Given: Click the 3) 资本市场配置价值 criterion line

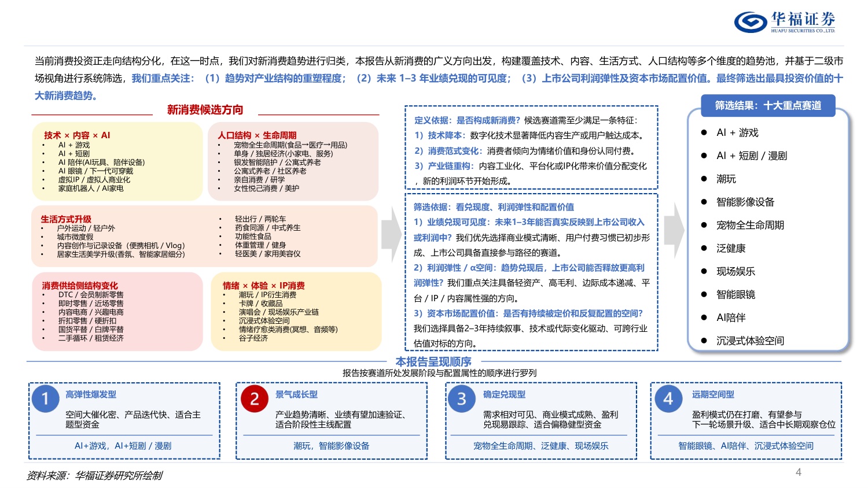Looking at the screenshot, I should coord(528,313).
